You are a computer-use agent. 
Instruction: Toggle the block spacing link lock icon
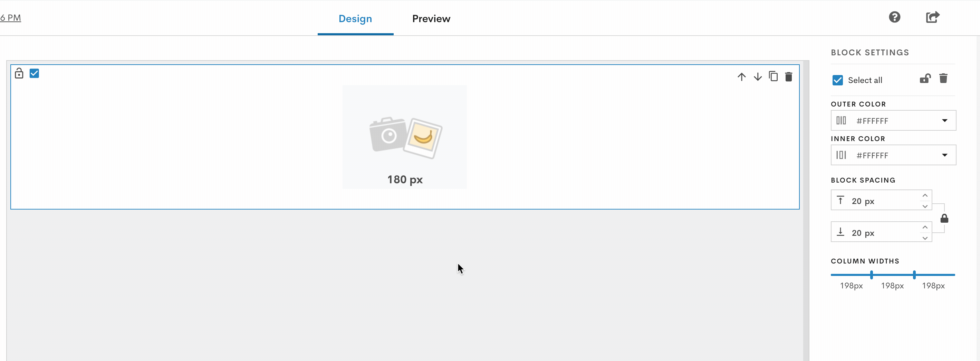[944, 218]
